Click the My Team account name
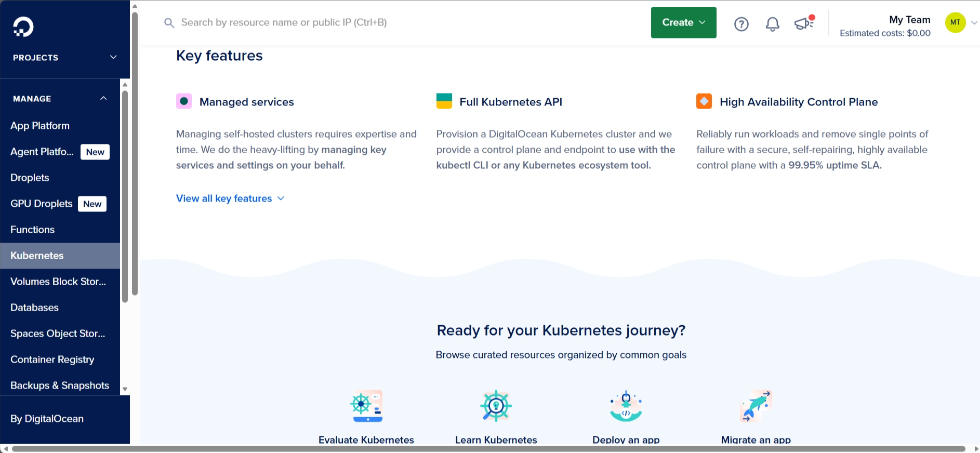The image size is (980, 453). (x=910, y=20)
